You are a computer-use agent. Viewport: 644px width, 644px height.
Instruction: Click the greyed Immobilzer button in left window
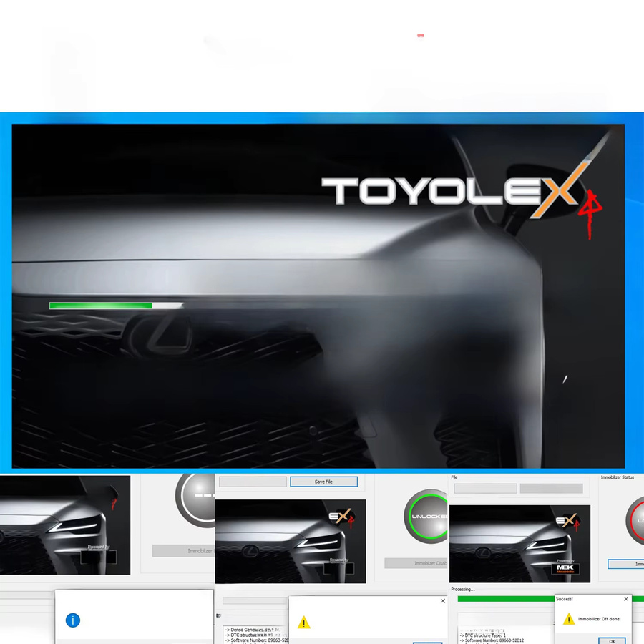pos(184,550)
